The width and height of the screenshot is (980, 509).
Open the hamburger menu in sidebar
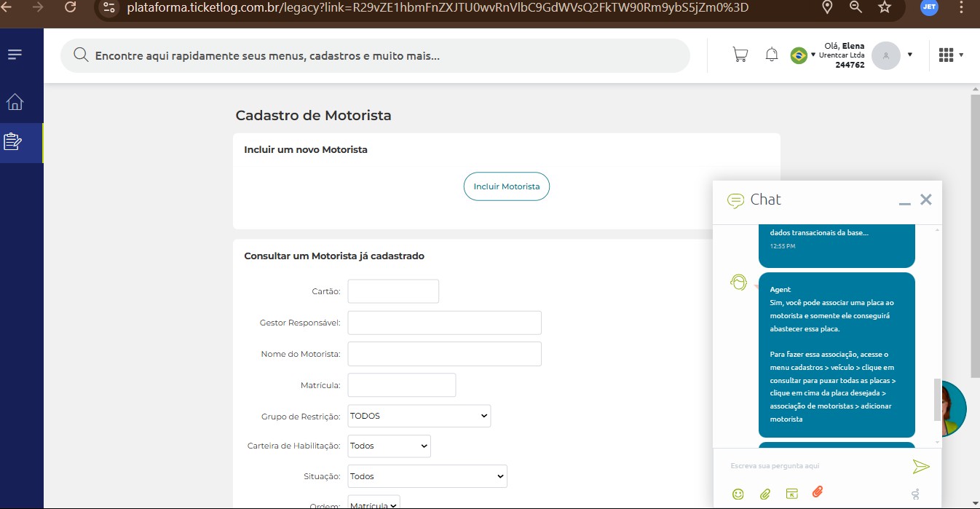15,55
